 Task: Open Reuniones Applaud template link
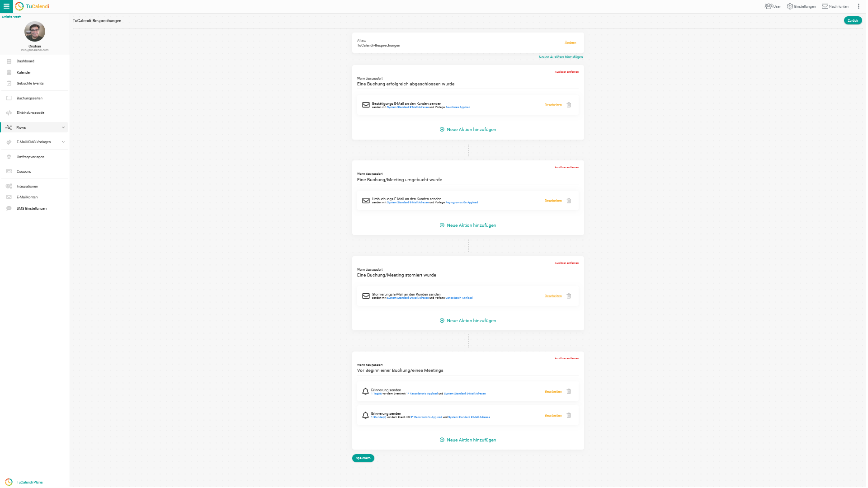pyautogui.click(x=458, y=108)
